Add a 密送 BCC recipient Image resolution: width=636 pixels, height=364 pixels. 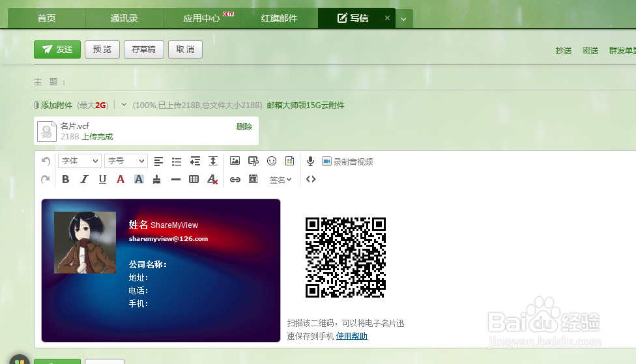tap(590, 50)
